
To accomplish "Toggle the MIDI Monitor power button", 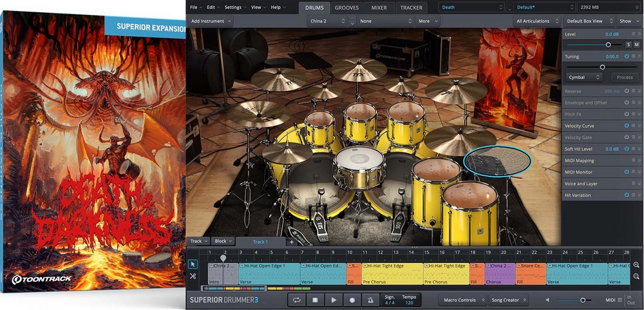I will tap(627, 172).
